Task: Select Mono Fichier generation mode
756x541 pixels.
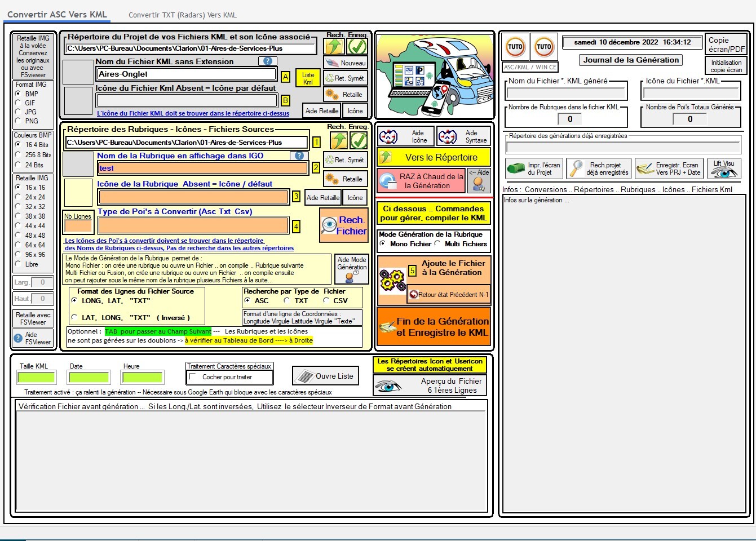Action: 383,243
